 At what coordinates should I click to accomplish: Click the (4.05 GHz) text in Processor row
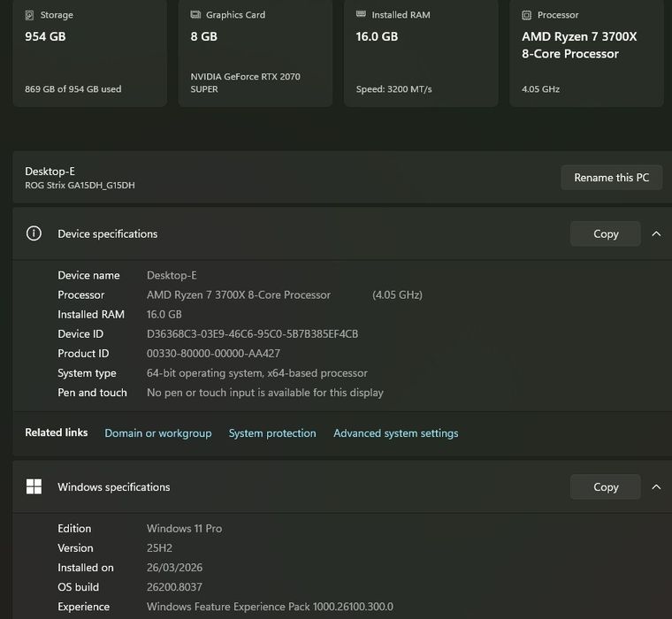(397, 295)
